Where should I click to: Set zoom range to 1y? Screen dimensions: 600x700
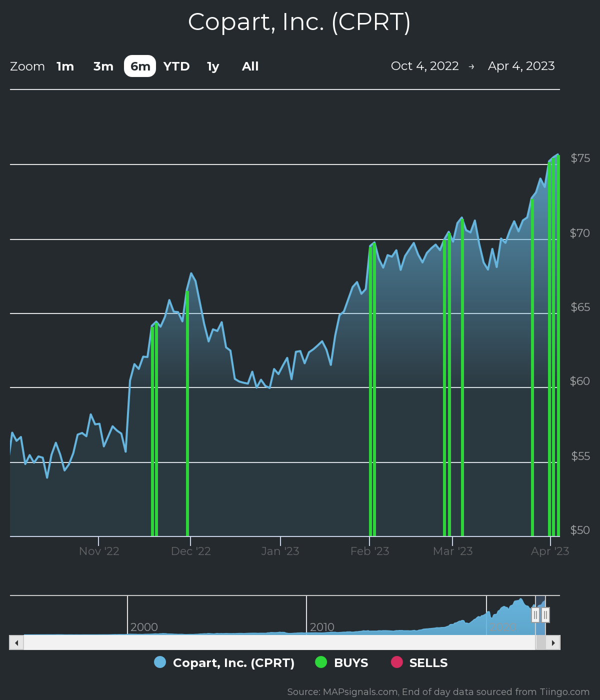213,66
